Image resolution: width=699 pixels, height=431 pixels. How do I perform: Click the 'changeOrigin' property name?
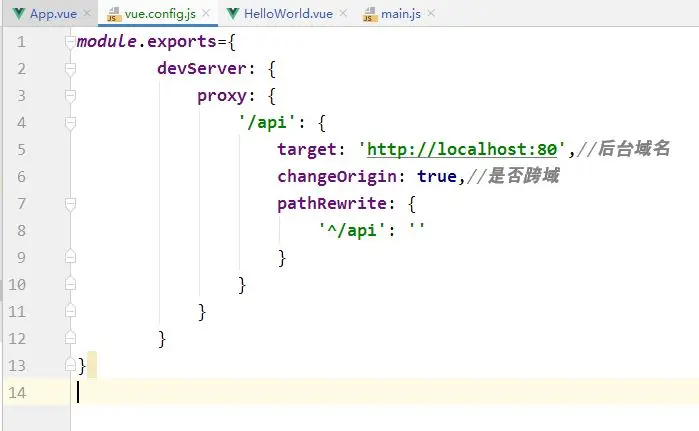pyautogui.click(x=337, y=177)
